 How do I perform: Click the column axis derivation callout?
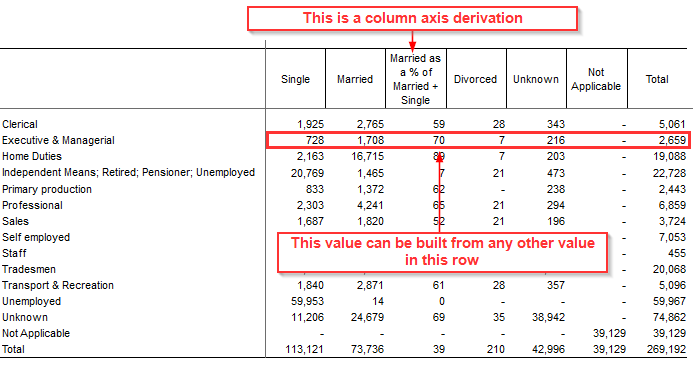click(x=412, y=19)
